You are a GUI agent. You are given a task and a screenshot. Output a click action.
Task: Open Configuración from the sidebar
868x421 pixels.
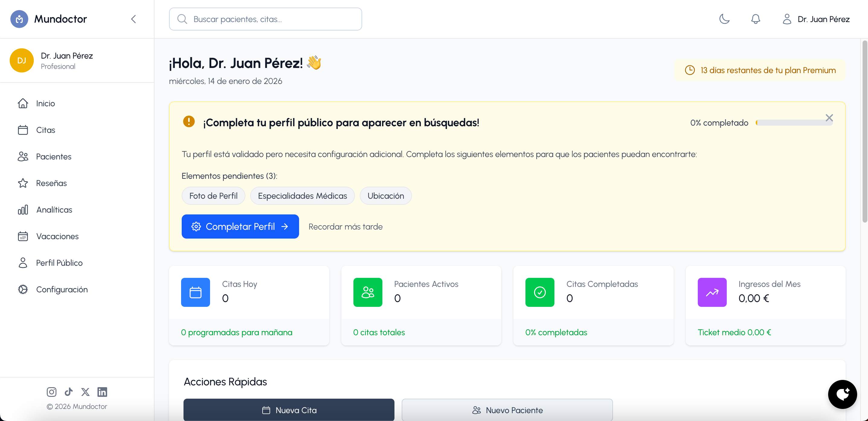62,289
